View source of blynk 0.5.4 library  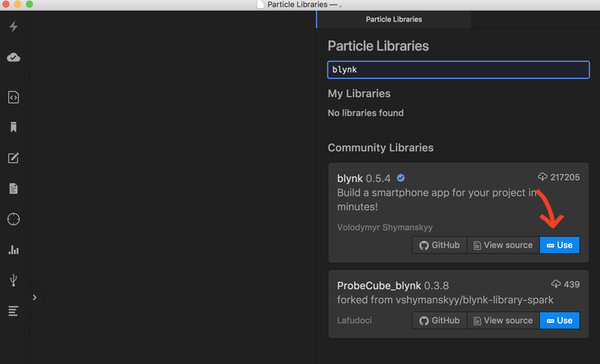pyautogui.click(x=503, y=245)
